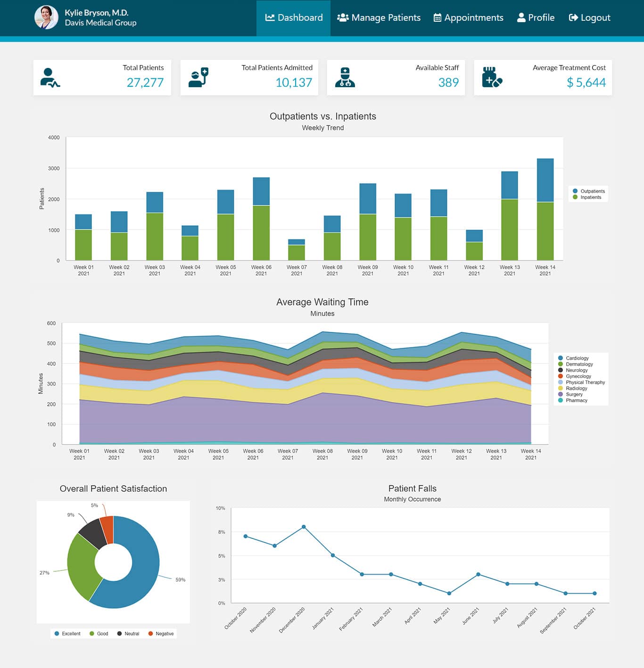644x668 pixels.
Task: Click the Average Treatment Cost medicine icon
Action: coord(492,77)
